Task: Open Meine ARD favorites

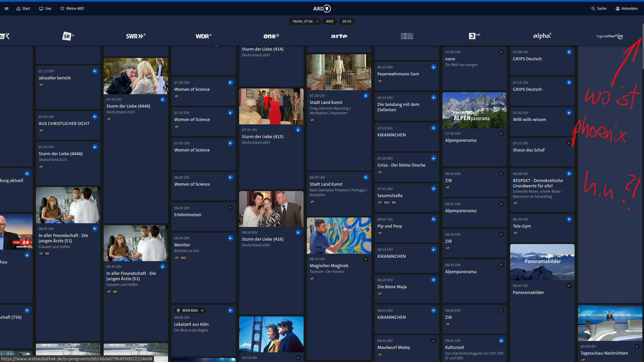Action: (x=72, y=8)
